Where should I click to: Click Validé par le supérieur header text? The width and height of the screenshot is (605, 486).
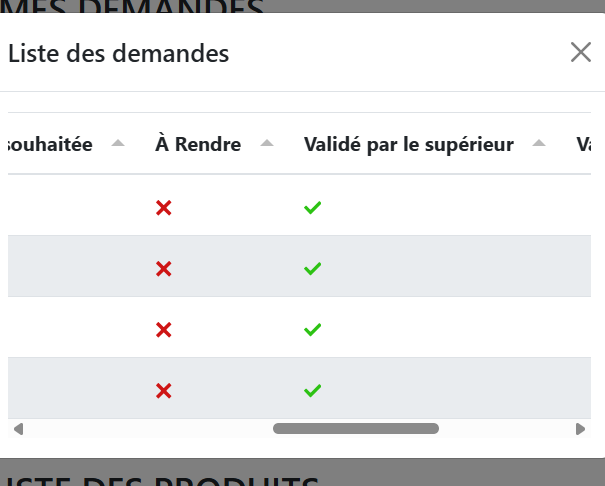click(x=409, y=145)
